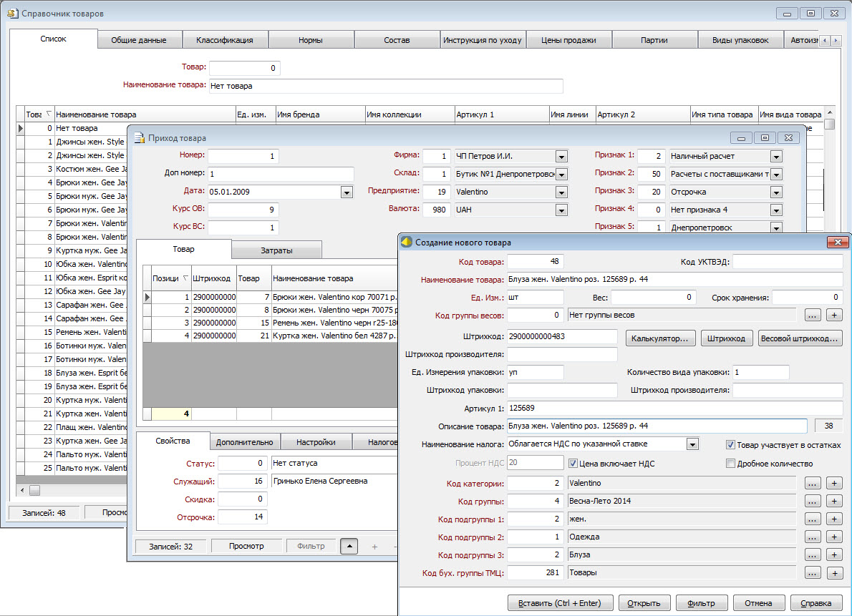
Task: Click the Просмотр button in Приход товара
Action: 246,546
